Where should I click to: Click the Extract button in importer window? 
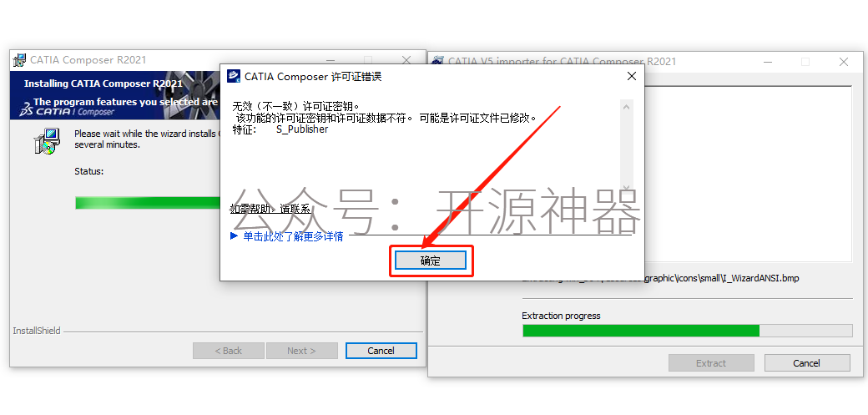(x=711, y=363)
